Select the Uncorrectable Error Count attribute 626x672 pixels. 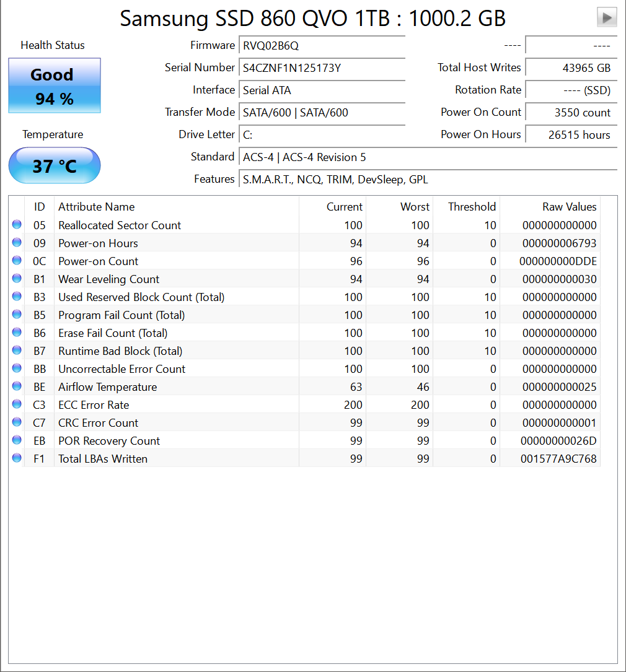[121, 369]
